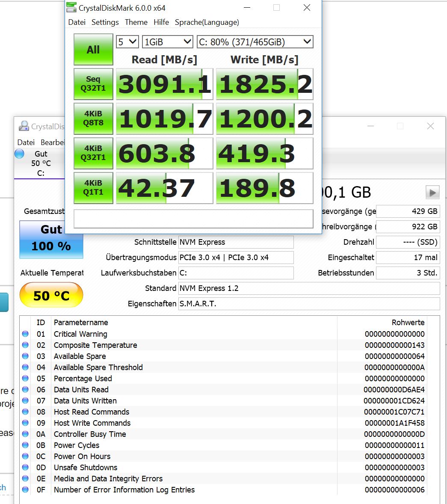Click the raw value 000000000D6AE4
The height and width of the screenshot is (504, 447).
(x=394, y=390)
